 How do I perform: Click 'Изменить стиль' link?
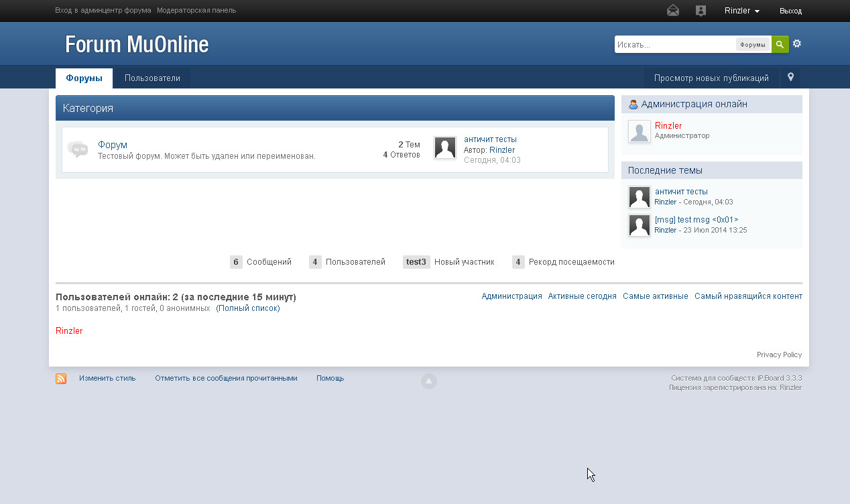pyautogui.click(x=107, y=378)
